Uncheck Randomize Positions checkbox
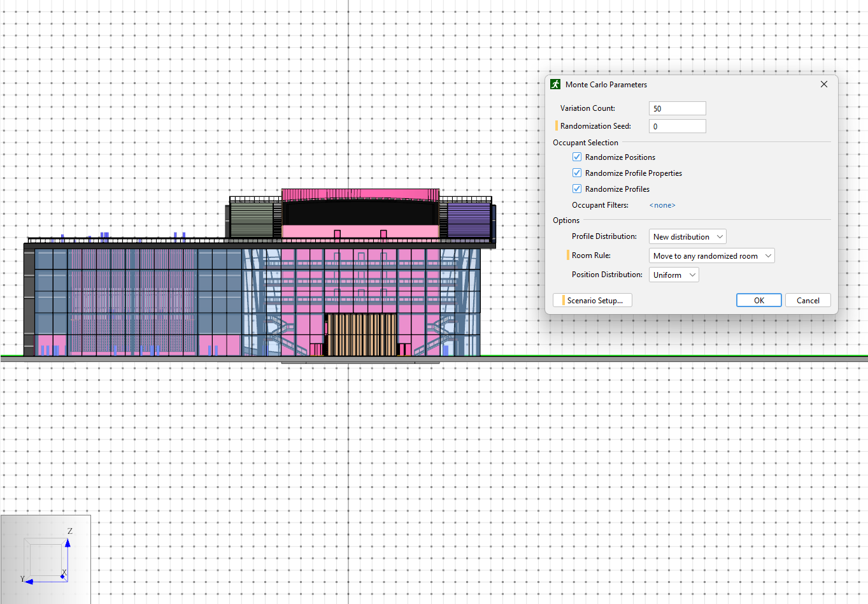868x604 pixels. [x=577, y=157]
